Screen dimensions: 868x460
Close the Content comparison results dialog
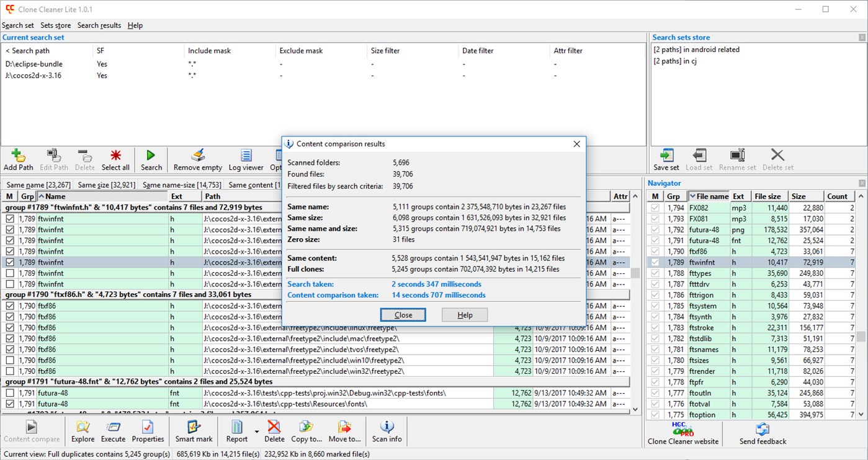click(403, 314)
